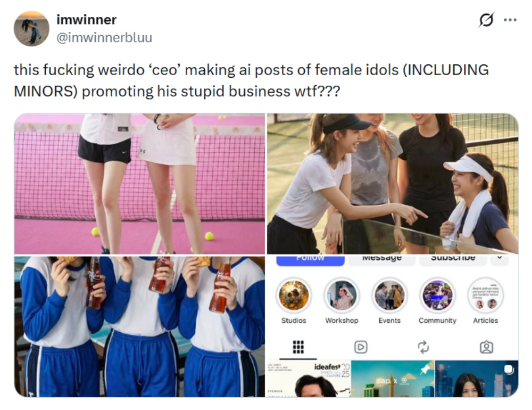The image size is (532, 410).
Task: Open the Events story highlight
Action: pos(389,295)
